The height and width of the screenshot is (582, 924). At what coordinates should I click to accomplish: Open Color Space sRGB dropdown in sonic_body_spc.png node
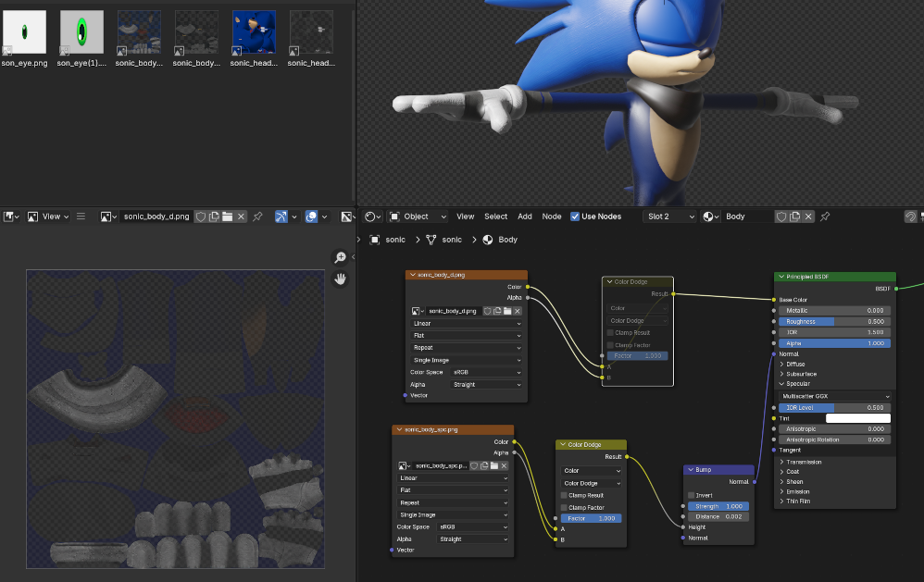[x=472, y=527]
